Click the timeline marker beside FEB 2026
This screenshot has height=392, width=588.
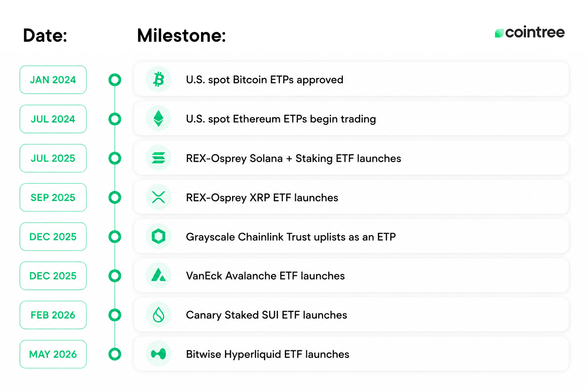115,315
